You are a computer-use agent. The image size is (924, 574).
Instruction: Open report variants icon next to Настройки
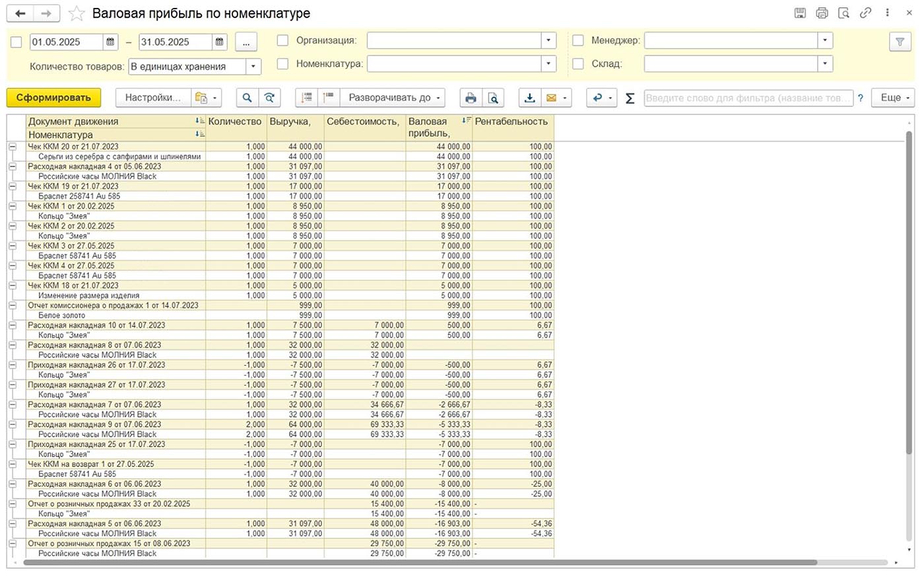click(x=201, y=98)
